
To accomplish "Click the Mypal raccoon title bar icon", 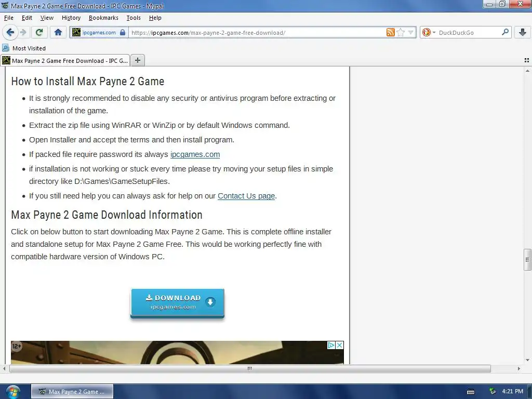I will coord(5,5).
